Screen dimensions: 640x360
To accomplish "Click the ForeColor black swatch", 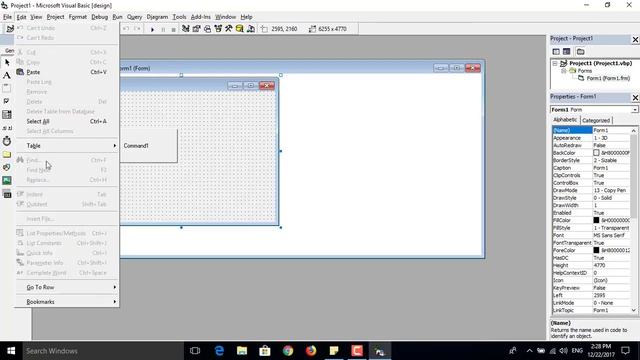I will tap(596, 250).
